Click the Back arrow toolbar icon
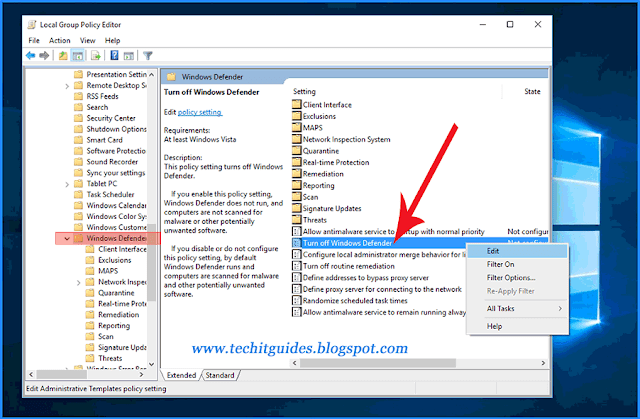640x419 pixels. click(31, 55)
